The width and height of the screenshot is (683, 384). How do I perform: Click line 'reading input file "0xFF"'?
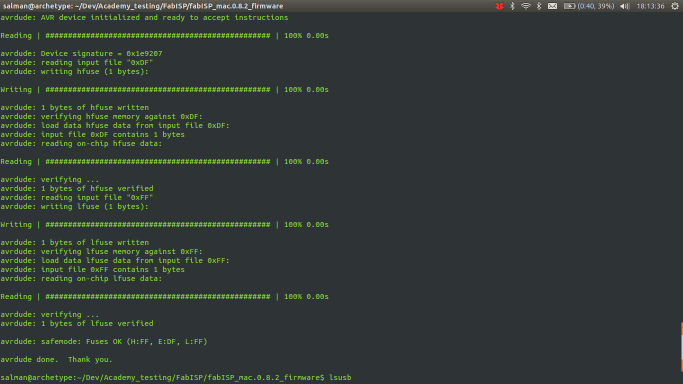tap(77, 198)
